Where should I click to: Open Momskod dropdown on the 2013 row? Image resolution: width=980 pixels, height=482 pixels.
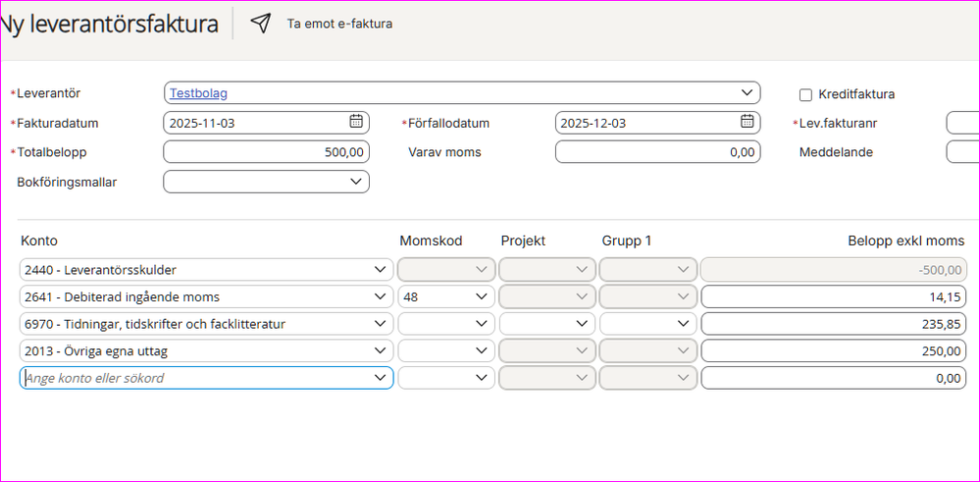coord(446,350)
